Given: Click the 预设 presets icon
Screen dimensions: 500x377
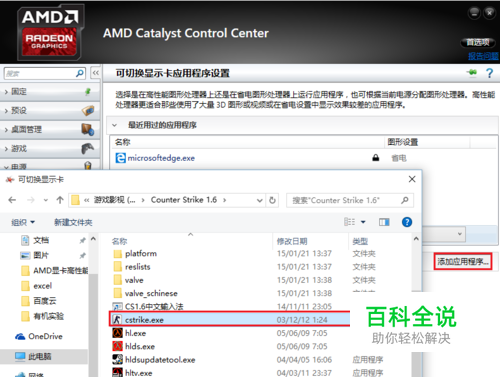Looking at the screenshot, I should [88, 110].
